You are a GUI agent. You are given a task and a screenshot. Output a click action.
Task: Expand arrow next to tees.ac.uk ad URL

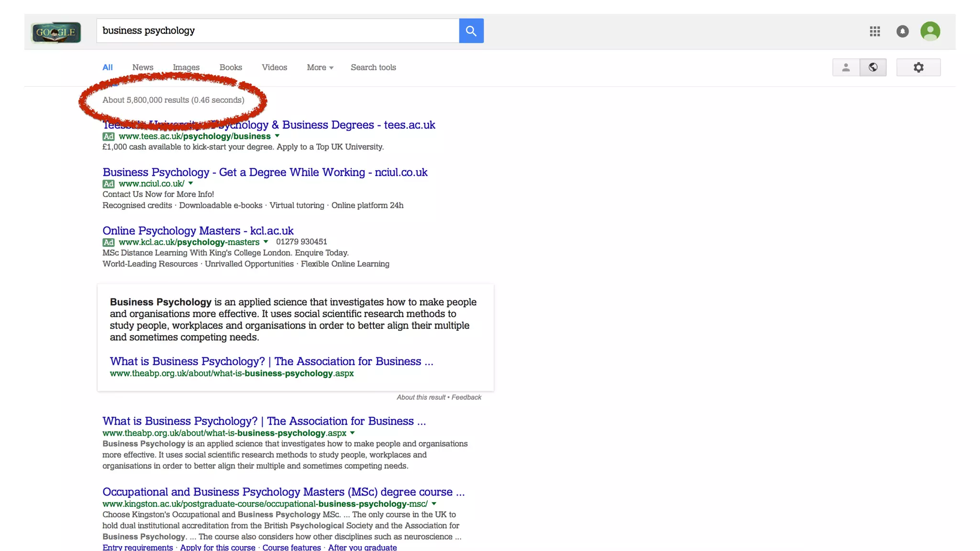pyautogui.click(x=277, y=136)
